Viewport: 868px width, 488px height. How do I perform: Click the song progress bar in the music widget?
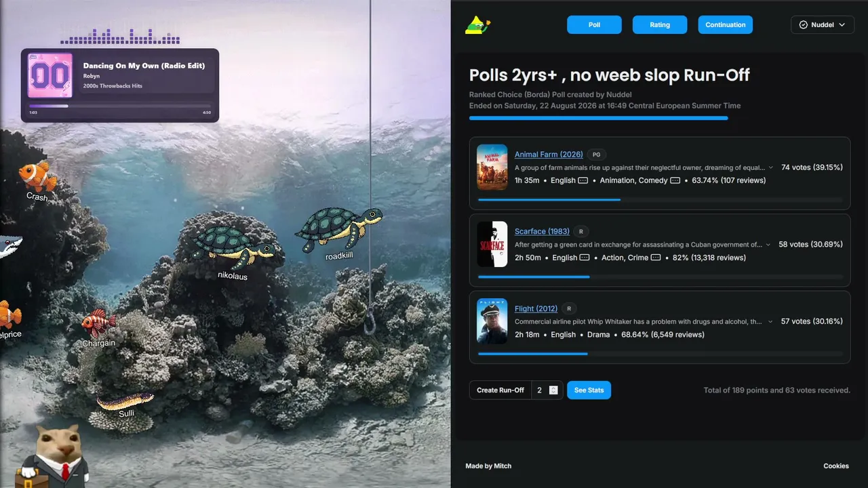(x=119, y=106)
